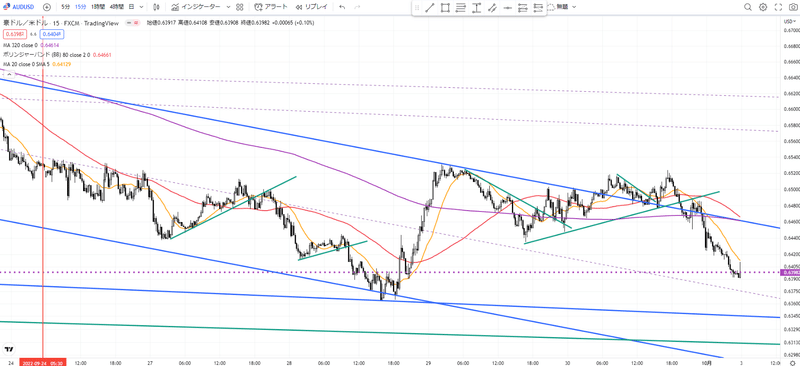Select the short position tool
800x366 pixels.
(538, 8)
